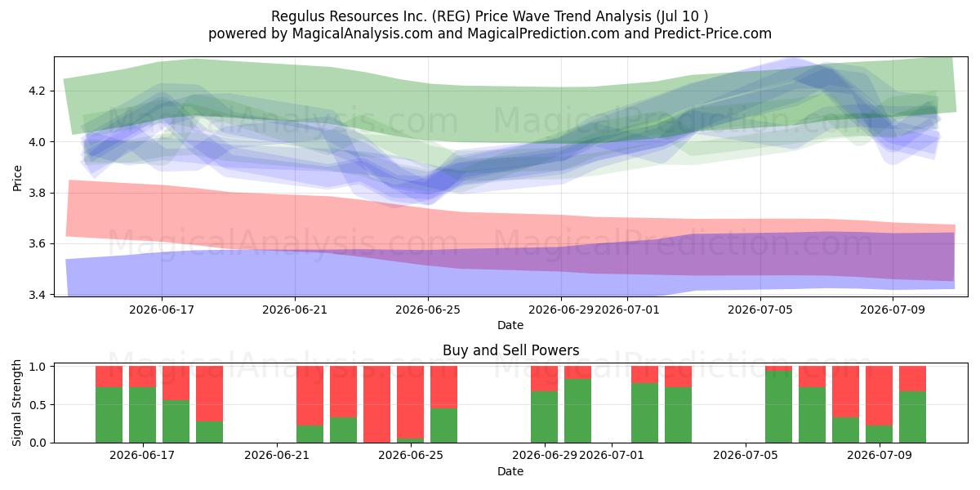
Task: Select the green buy bar for 2026-07-10
Action: pyautogui.click(x=913, y=416)
